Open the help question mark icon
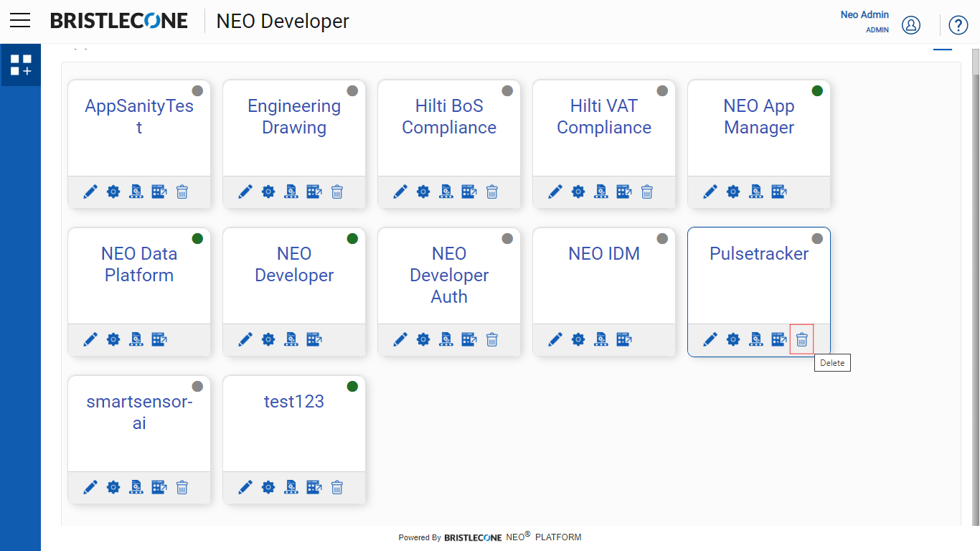Viewport: 980px width, 551px height. (x=958, y=25)
